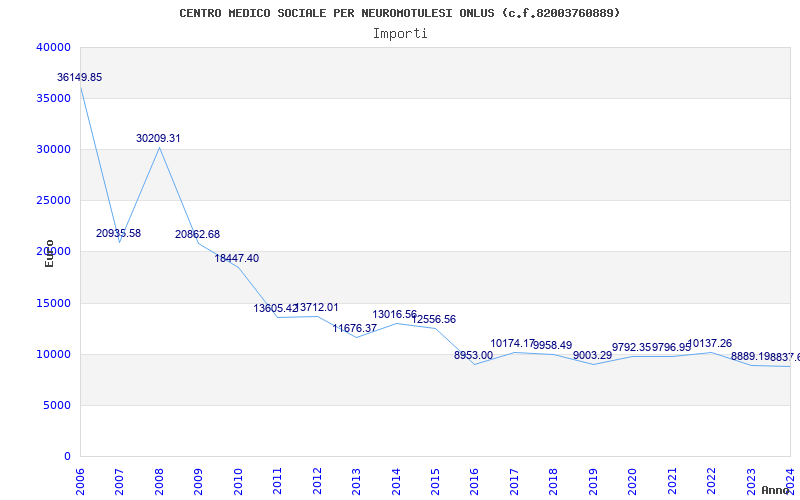Image resolution: width=800 pixels, height=500 pixels.
Task: Select the 18447.40 data label
Action: [x=236, y=258]
